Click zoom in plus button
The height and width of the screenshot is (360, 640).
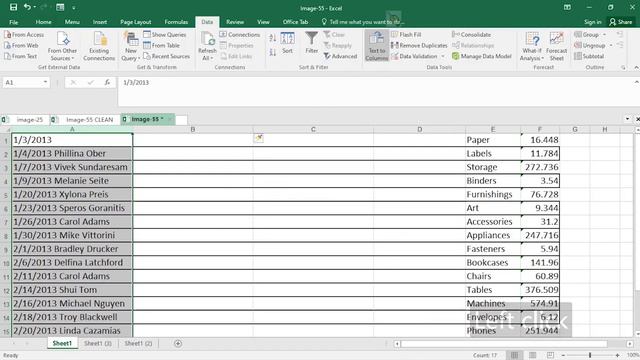tap(617, 355)
